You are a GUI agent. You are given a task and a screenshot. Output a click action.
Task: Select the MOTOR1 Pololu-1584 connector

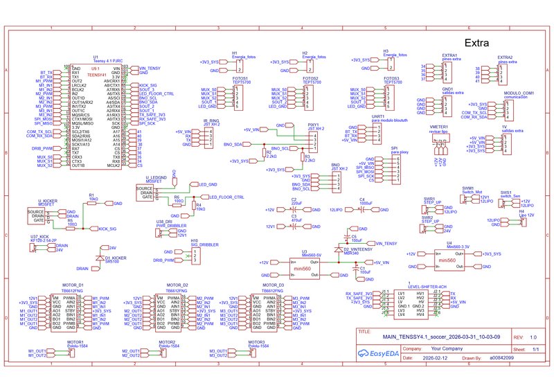[x=72, y=353]
